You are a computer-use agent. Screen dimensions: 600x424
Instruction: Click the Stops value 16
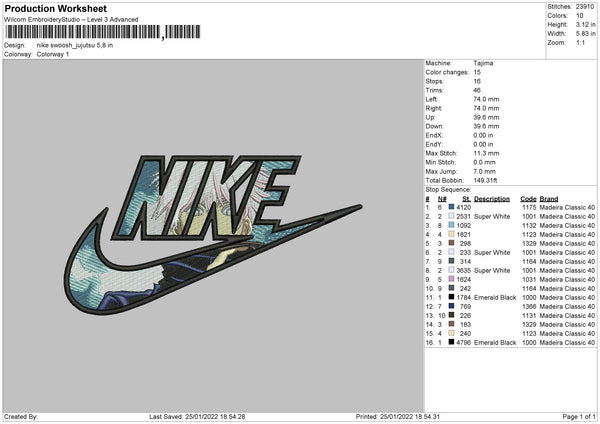(477, 81)
